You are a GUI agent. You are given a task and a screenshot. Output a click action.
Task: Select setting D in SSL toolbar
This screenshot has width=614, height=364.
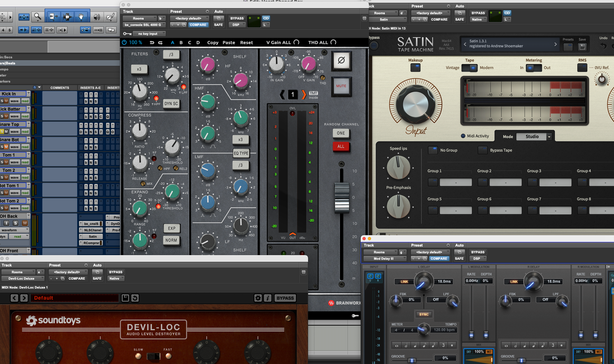198,43
